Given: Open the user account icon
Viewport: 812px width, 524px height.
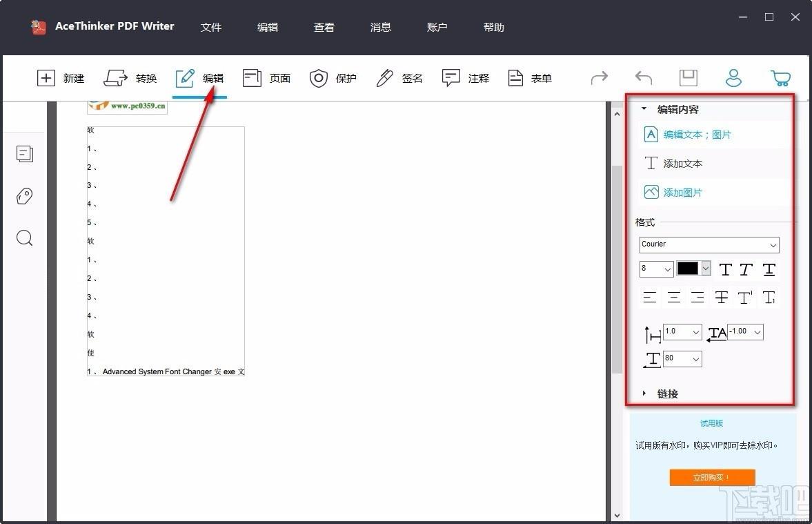Looking at the screenshot, I should click(733, 78).
